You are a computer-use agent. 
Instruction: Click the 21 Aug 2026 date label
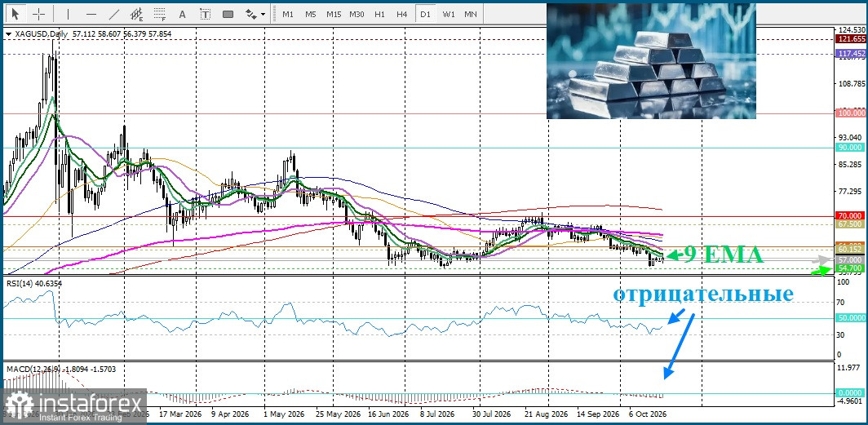[x=545, y=414]
